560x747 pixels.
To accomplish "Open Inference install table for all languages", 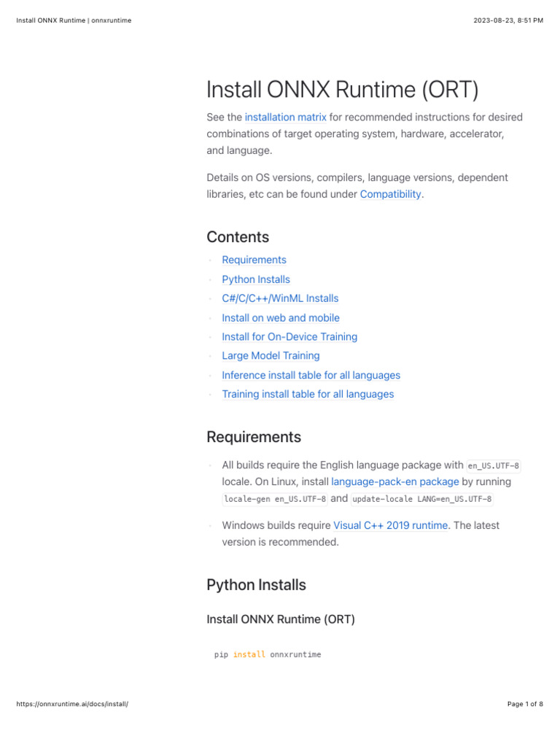I will (311, 375).
